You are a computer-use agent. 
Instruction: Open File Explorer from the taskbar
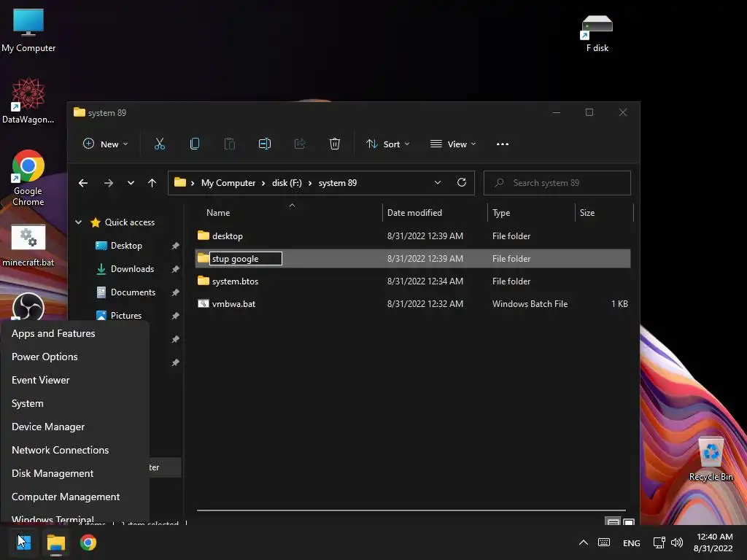coord(55,542)
